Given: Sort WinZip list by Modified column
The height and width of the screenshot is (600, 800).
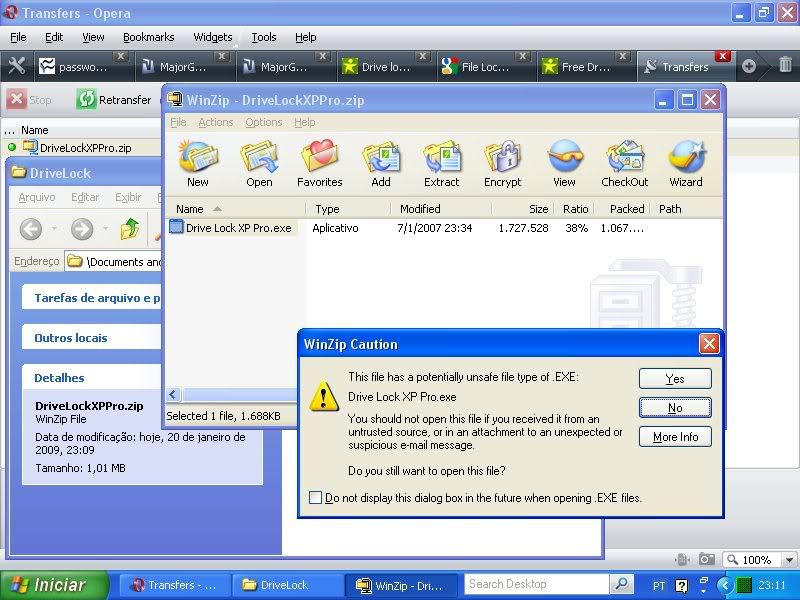Looking at the screenshot, I should [x=441, y=209].
